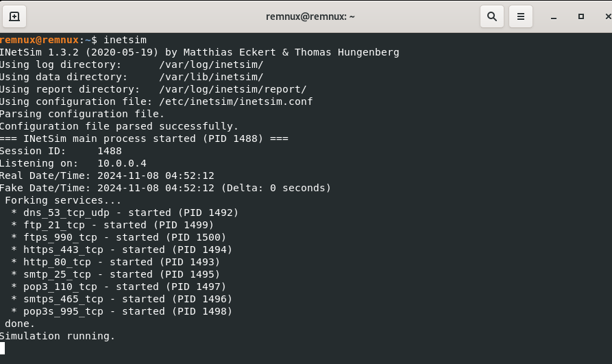The image size is (612, 364).
Task: Maximize the terminal window
Action: 580,16
